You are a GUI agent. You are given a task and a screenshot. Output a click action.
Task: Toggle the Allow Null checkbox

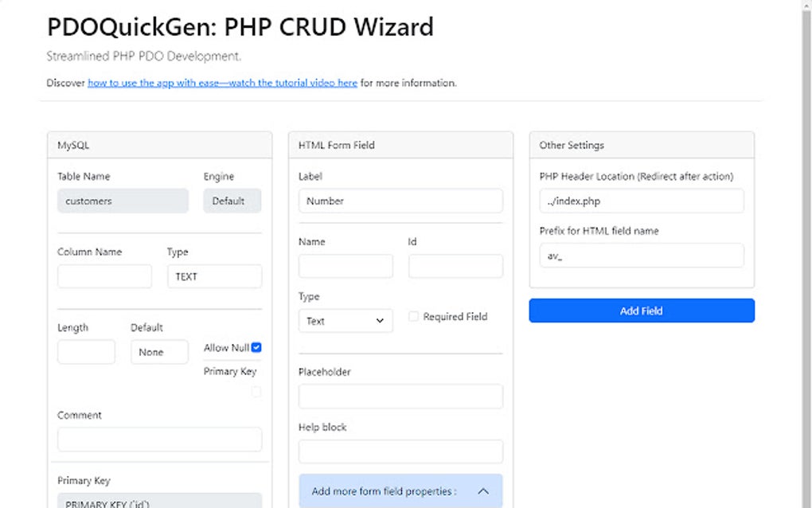256,348
